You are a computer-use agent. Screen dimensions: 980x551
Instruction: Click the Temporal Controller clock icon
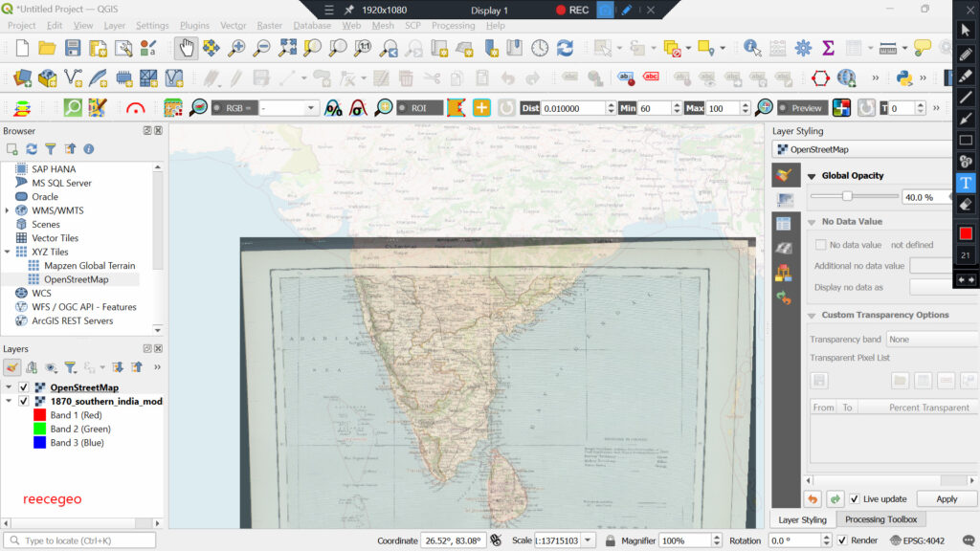(x=540, y=48)
